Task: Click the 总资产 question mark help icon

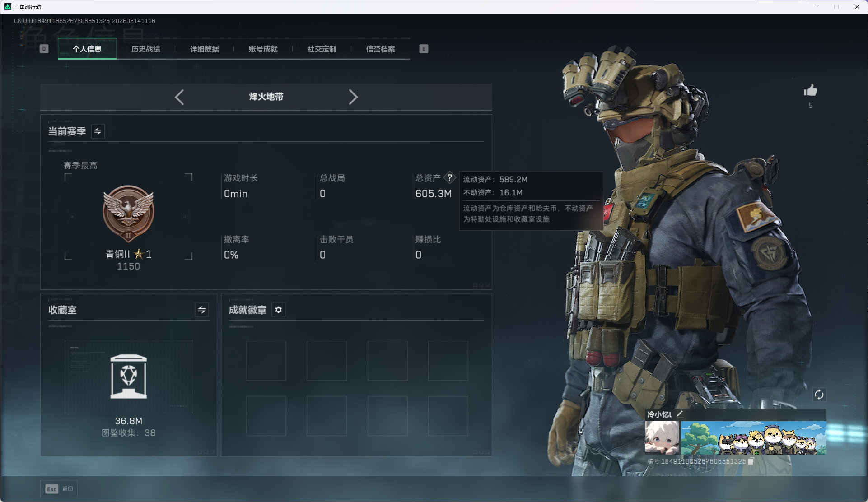Action: tap(449, 177)
